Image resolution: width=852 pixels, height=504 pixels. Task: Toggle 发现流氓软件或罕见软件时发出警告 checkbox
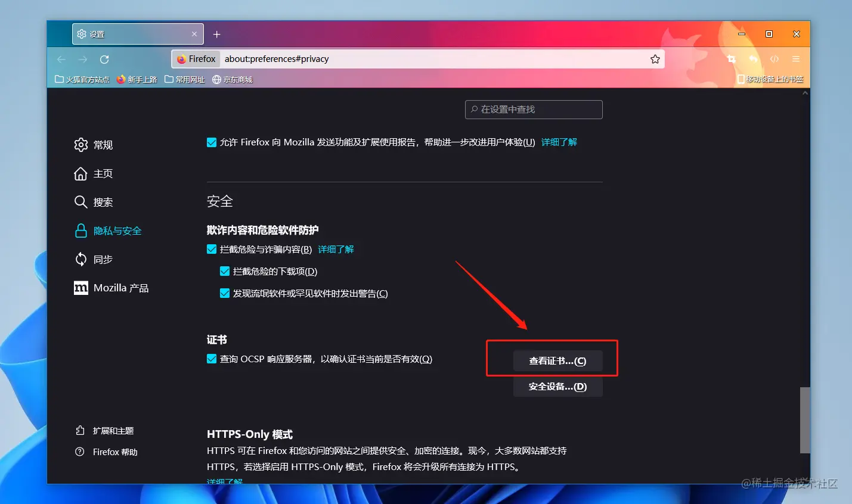[x=225, y=293]
